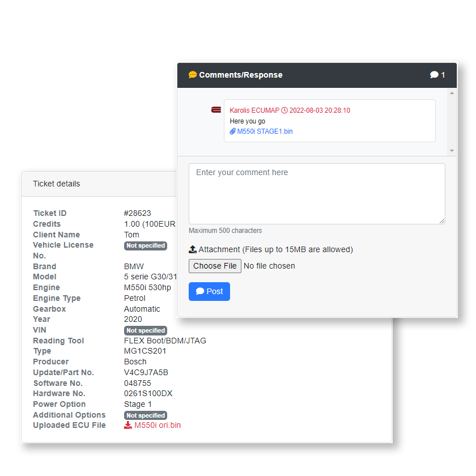The image size is (476, 476).
Task: Click the yellow speech bubble icon in Comments/Response header
Action: point(193,75)
